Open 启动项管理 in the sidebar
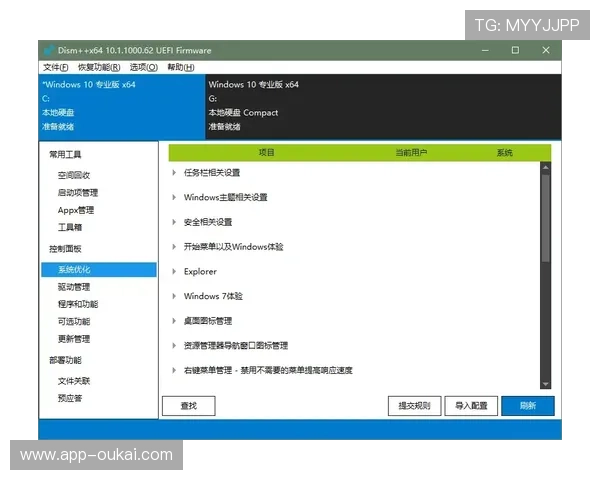The width and height of the screenshot is (600, 480). pos(78,193)
